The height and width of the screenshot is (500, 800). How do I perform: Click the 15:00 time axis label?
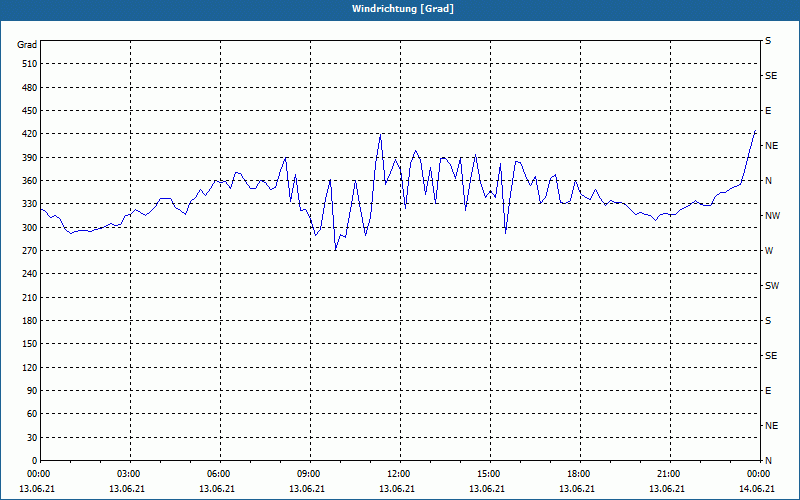(488, 474)
